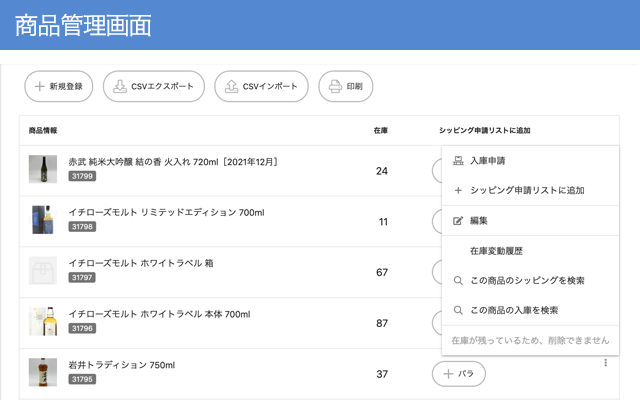The width and height of the screenshot is (640, 400).
Task: Click magnifier icon beside シッピングを検索
Action: (x=458, y=280)
